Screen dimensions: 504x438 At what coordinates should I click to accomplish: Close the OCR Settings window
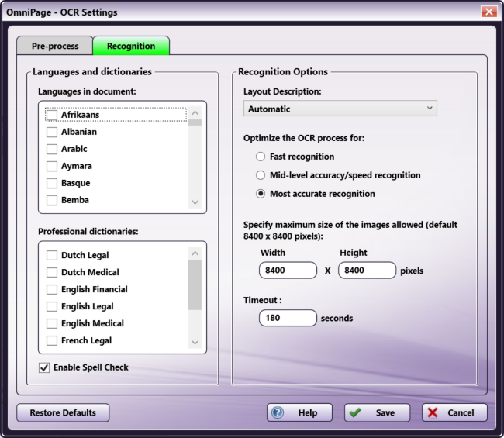(489, 12)
